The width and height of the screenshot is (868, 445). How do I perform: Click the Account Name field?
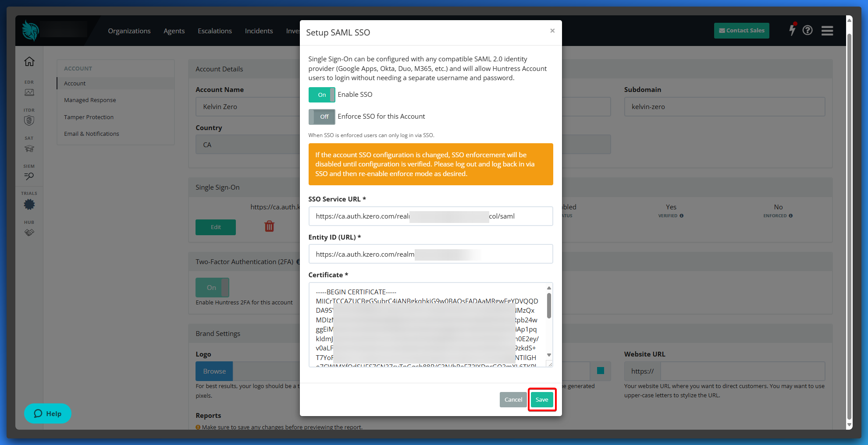[248, 107]
